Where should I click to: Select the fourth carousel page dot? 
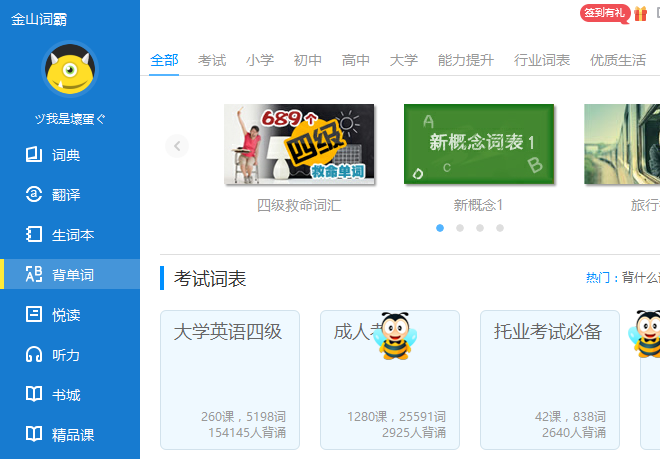click(x=500, y=228)
